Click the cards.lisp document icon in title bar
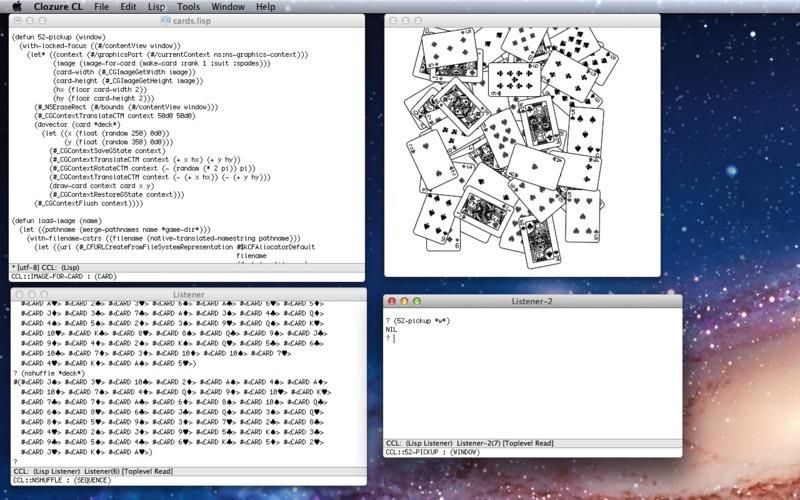Screen dimensions: 800x500 point(165,20)
